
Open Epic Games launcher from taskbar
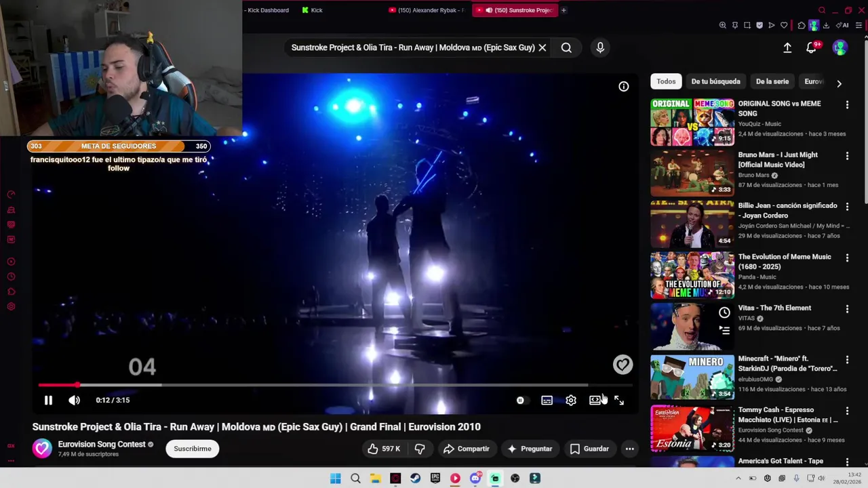pos(435,479)
